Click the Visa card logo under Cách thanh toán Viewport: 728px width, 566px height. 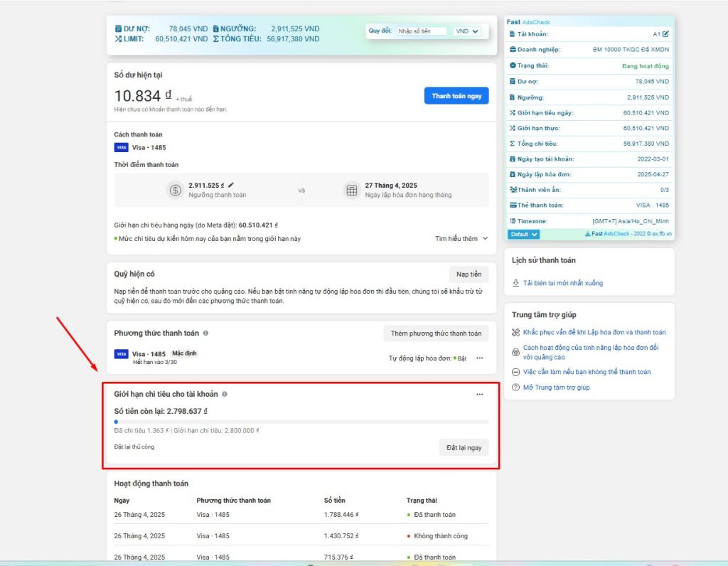pos(121,148)
